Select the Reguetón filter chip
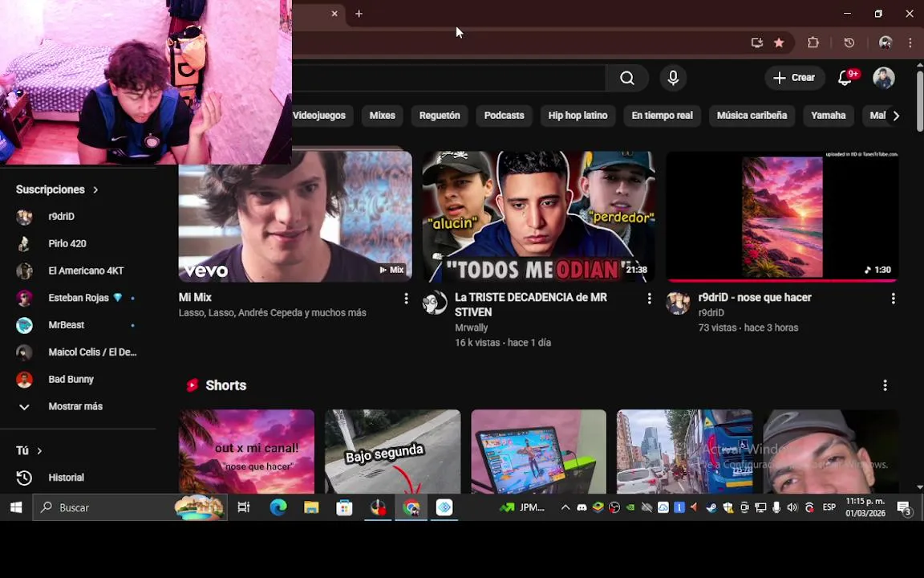Image resolution: width=924 pixels, height=578 pixels. point(440,116)
